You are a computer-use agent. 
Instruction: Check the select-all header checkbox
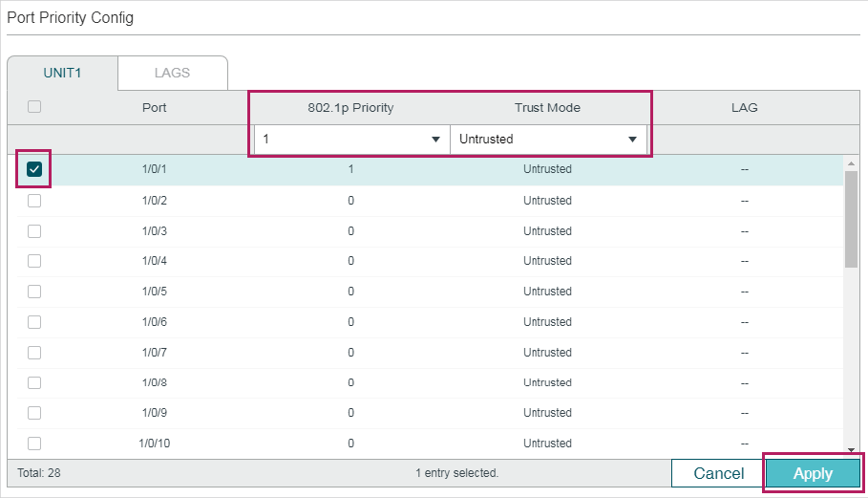[x=34, y=106]
